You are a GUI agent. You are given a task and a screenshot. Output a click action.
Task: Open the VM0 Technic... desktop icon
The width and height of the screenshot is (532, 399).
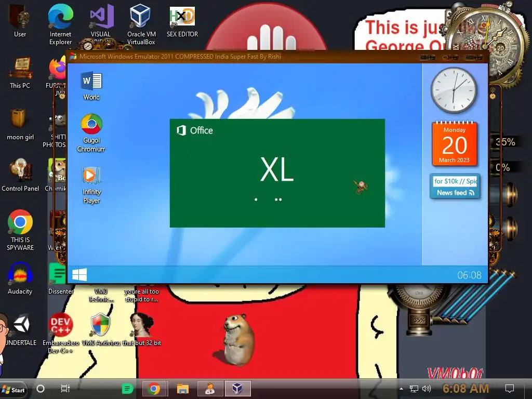(x=101, y=295)
